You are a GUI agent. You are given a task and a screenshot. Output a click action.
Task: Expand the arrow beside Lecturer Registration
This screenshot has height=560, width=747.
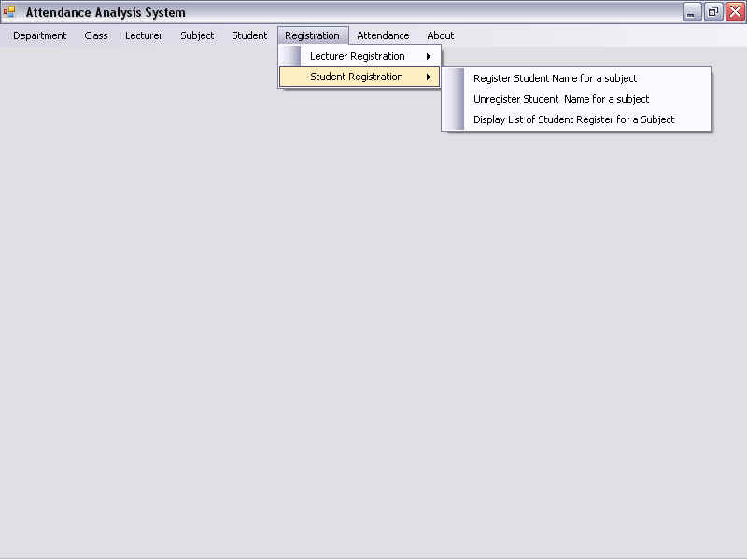(x=429, y=56)
